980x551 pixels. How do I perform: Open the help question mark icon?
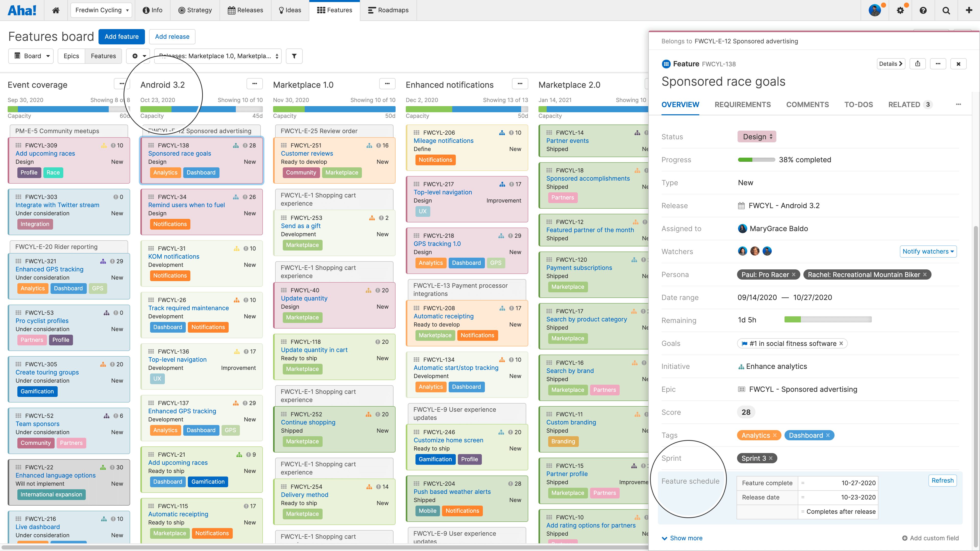(923, 10)
